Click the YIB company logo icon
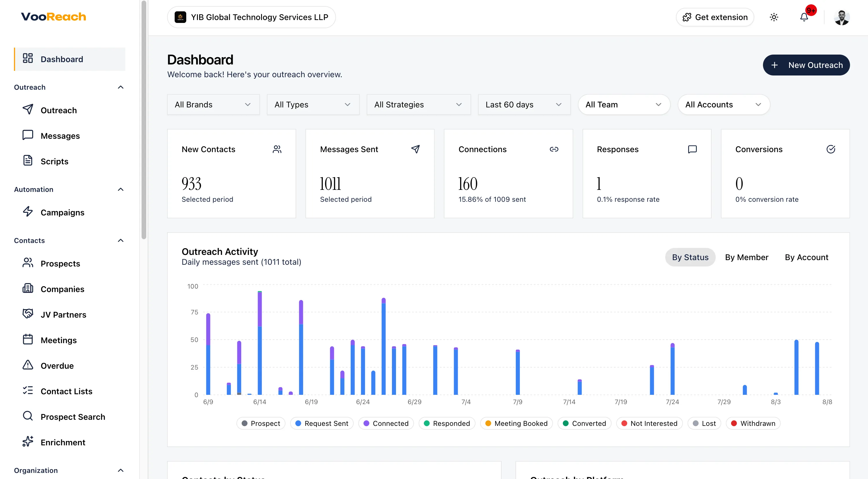The width and height of the screenshot is (868, 479). click(x=180, y=17)
